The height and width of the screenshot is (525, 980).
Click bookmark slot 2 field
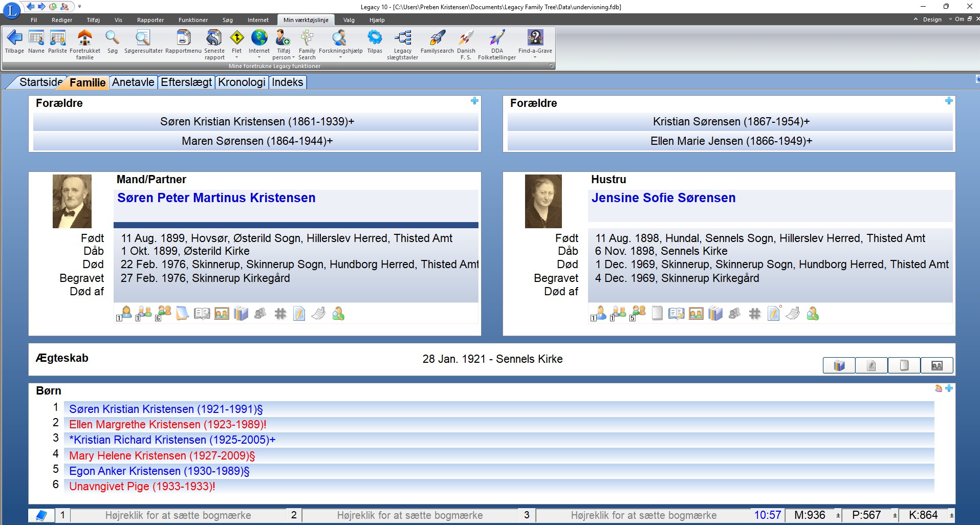coord(409,515)
